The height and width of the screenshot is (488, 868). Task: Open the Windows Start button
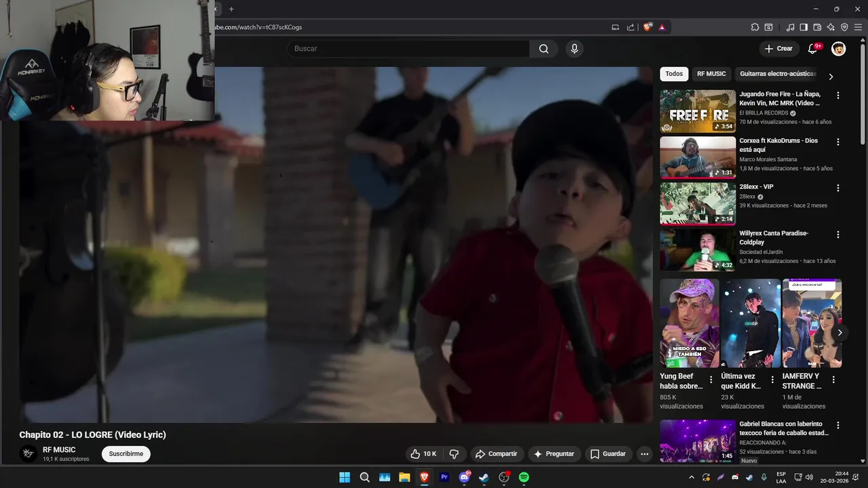click(344, 477)
